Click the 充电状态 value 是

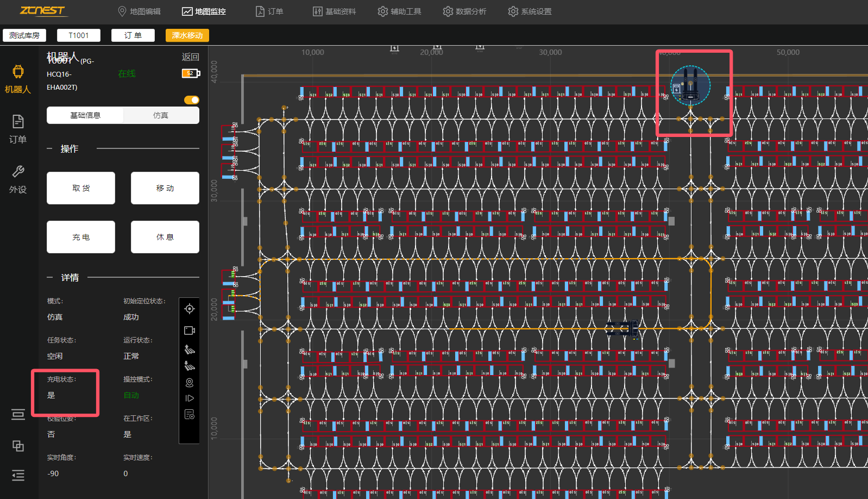(51, 395)
